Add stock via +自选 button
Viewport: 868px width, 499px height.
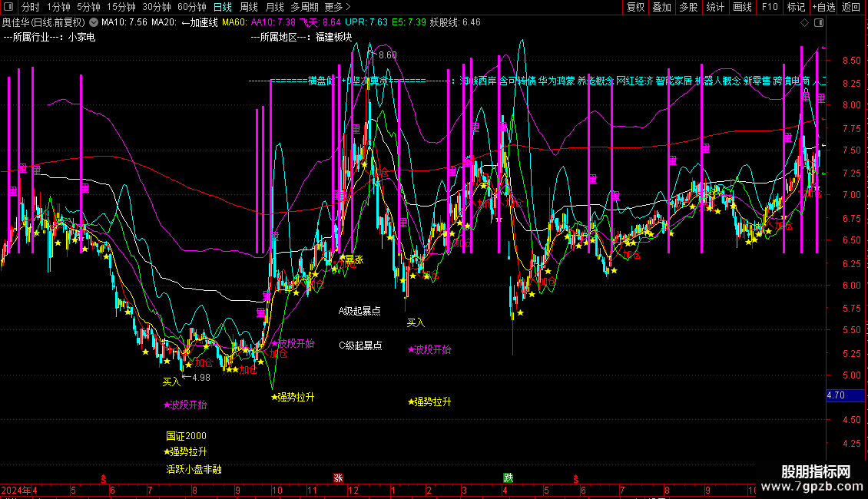pos(823,7)
